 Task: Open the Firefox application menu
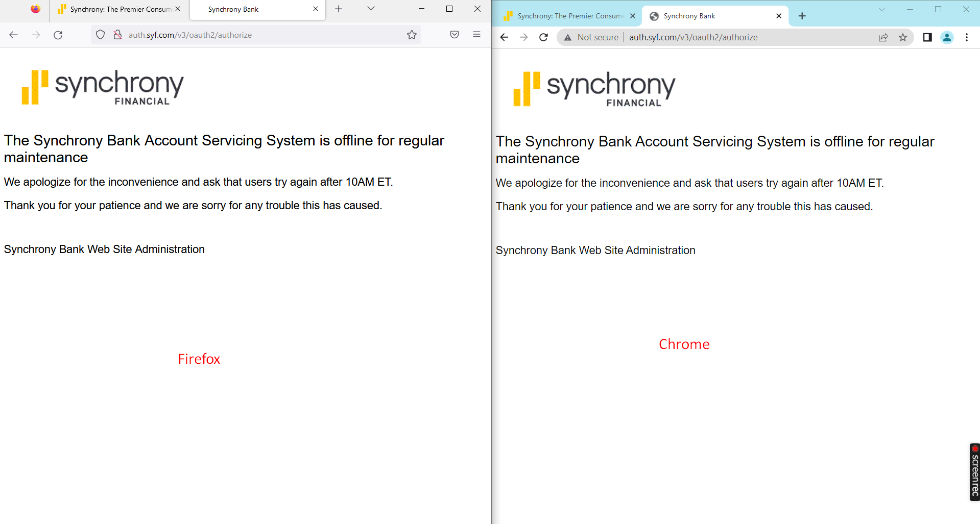coord(476,34)
